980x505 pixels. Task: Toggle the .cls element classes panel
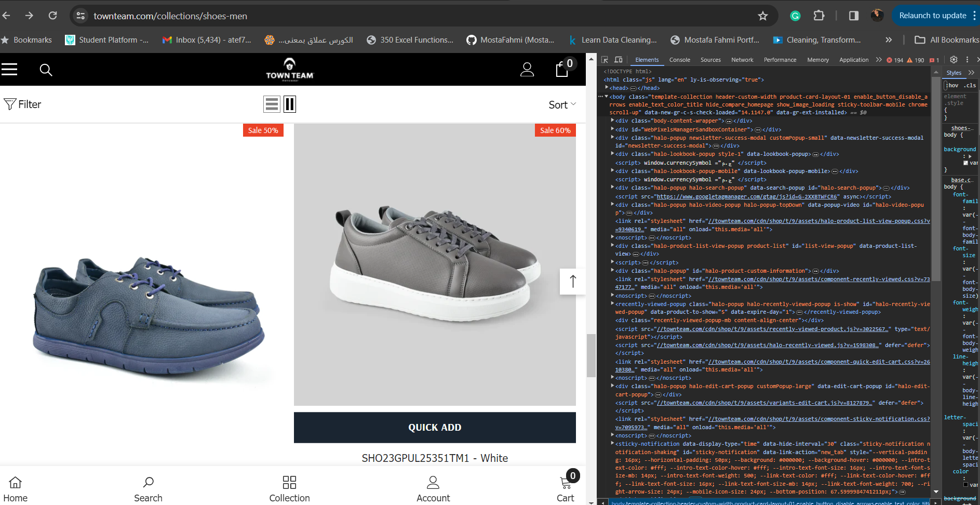970,85
